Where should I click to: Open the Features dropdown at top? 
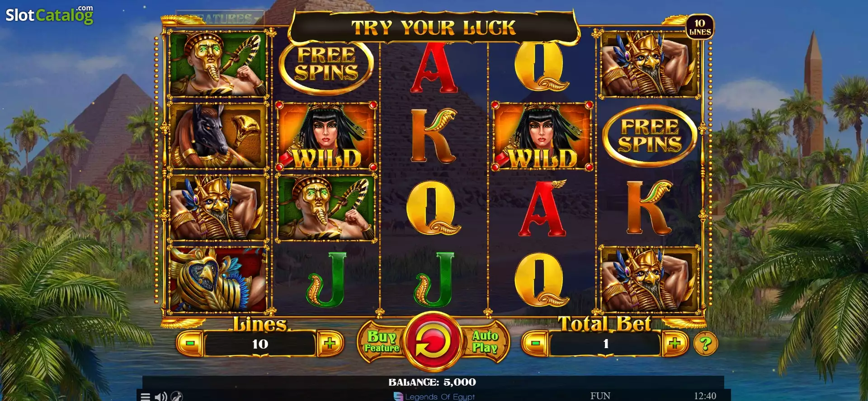(x=220, y=18)
